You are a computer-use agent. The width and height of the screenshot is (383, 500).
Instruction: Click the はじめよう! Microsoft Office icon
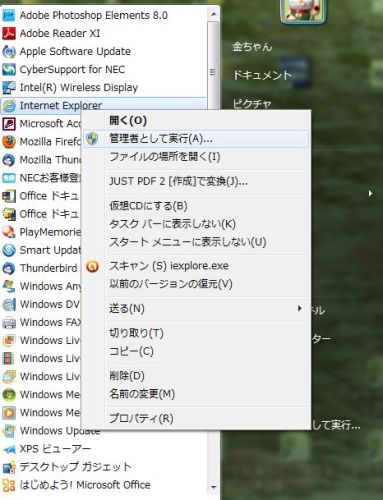tap(9, 485)
